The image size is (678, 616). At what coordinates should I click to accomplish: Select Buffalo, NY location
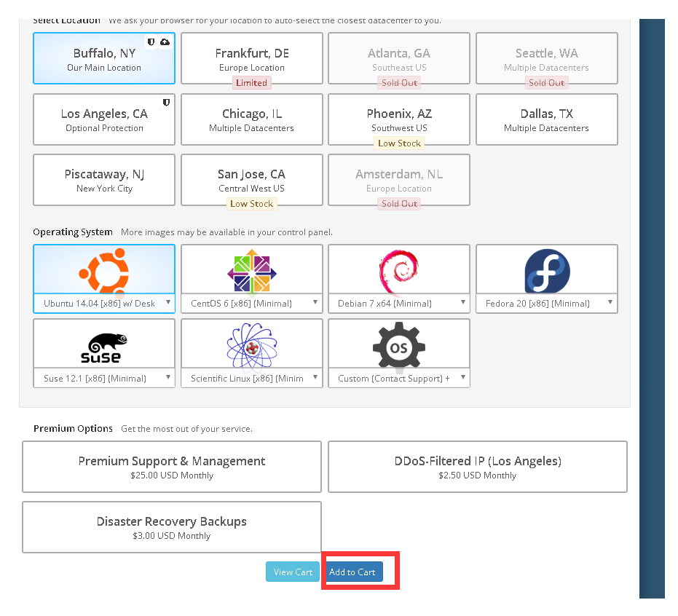(x=104, y=58)
